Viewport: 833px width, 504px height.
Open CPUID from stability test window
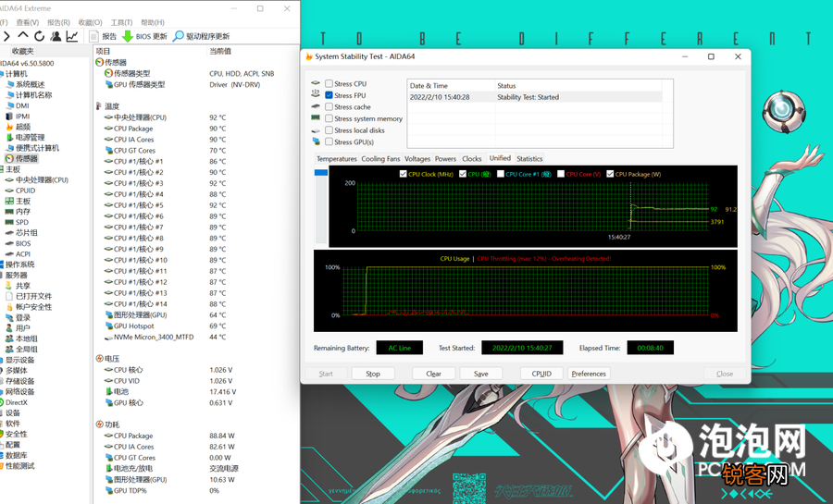(541, 374)
